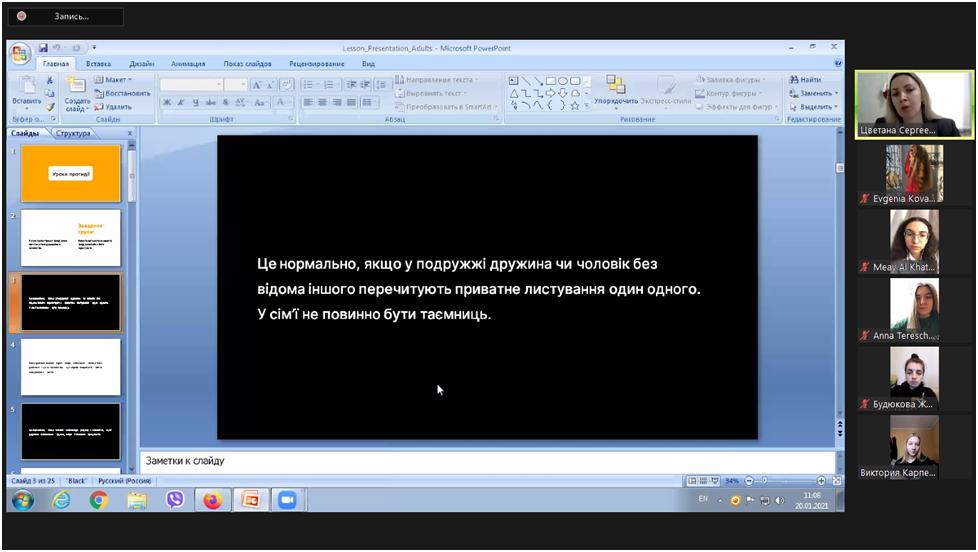The width and height of the screenshot is (978, 552).
Task: Click the Save icon in quick access toolbar
Action: 44,47
